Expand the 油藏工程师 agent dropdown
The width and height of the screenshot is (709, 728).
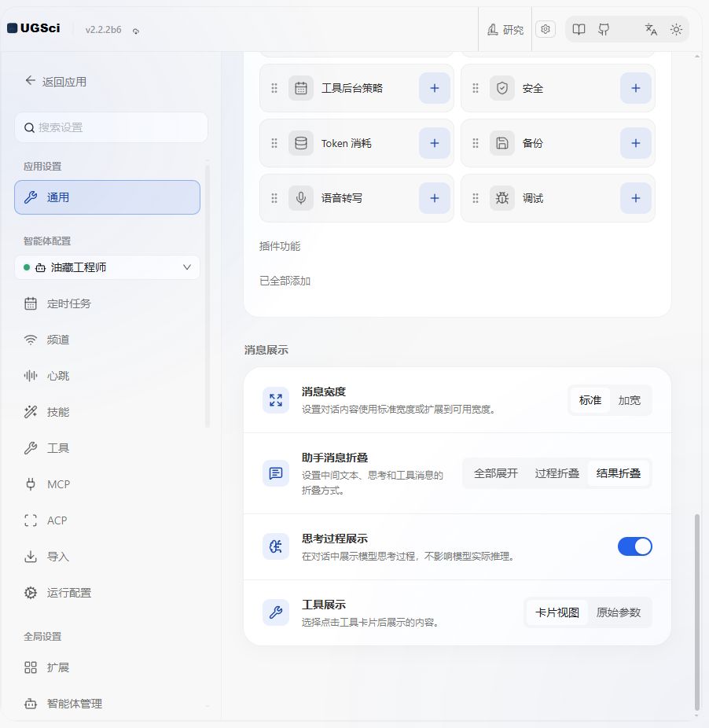pyautogui.click(x=107, y=267)
